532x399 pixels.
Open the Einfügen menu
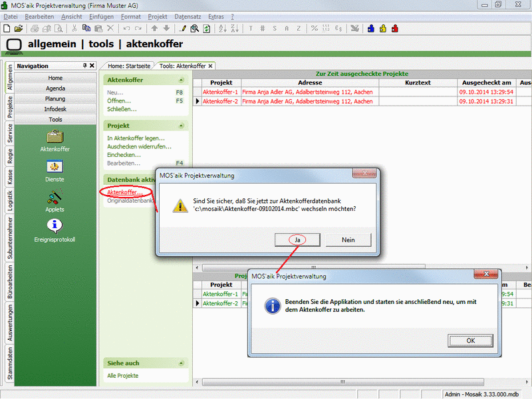(102, 17)
